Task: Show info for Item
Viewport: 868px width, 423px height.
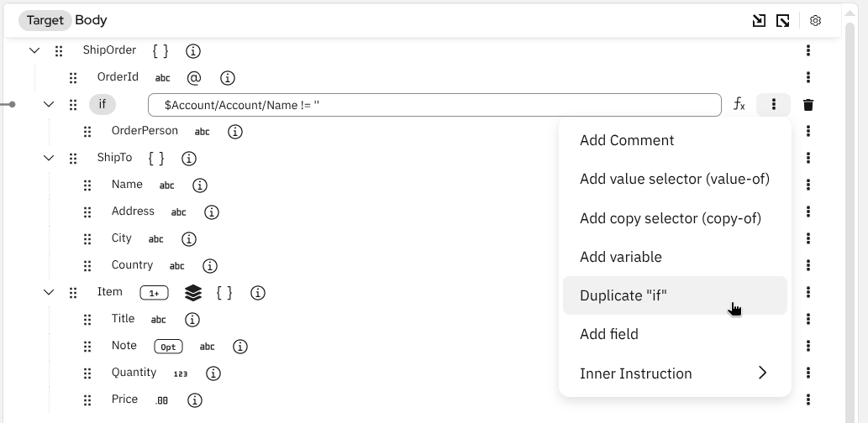Action: click(258, 293)
